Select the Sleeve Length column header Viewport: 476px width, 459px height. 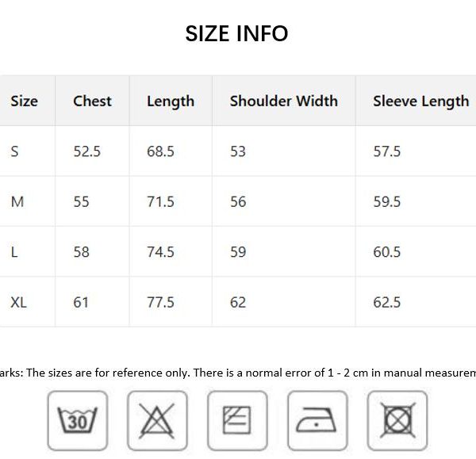pyautogui.click(x=421, y=101)
